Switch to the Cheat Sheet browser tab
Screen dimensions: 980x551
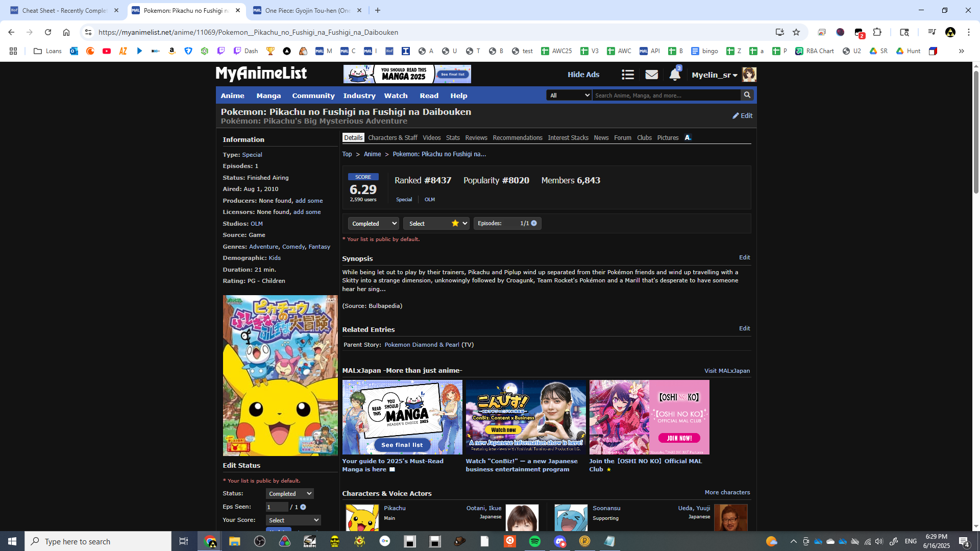pos(65,10)
